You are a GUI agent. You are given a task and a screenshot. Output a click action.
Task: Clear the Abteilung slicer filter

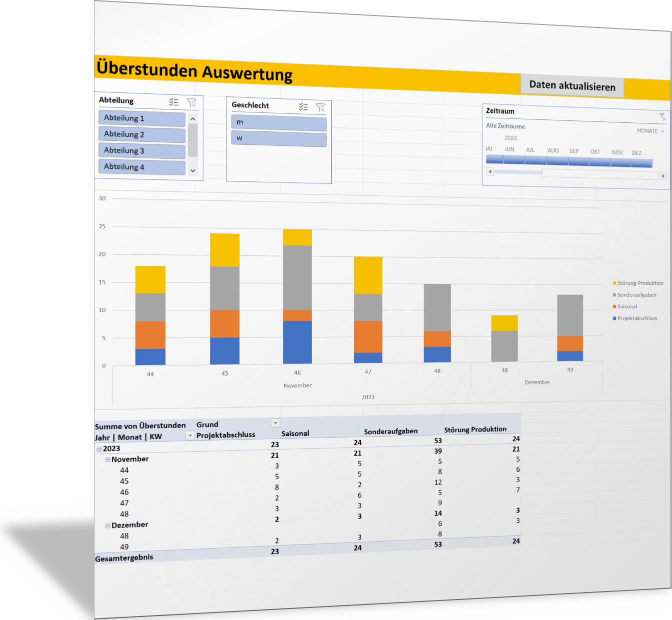coord(191,102)
